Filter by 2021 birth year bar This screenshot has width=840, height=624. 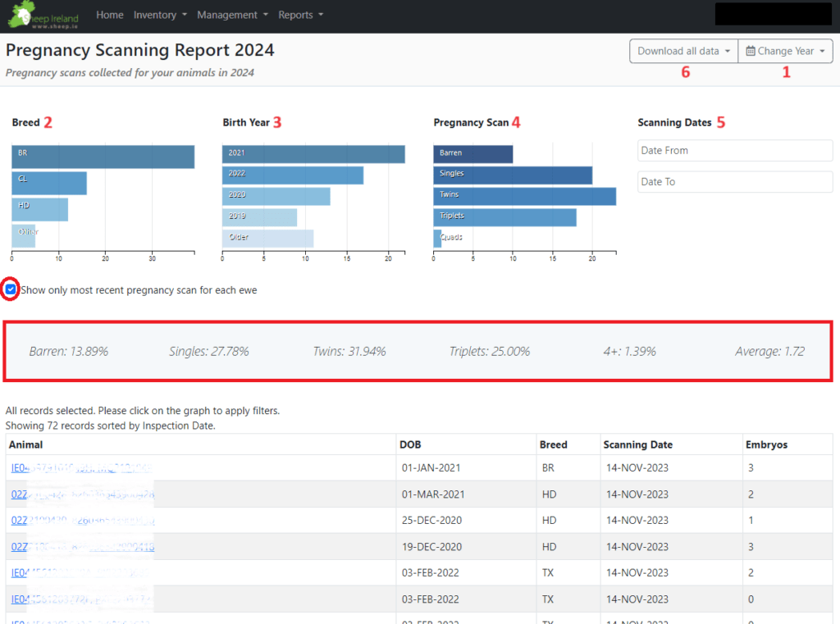(x=313, y=154)
